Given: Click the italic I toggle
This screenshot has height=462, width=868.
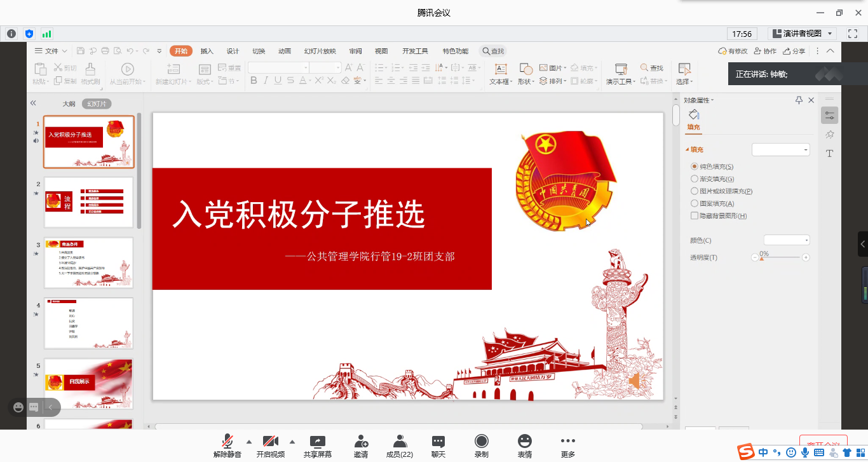Looking at the screenshot, I should pos(266,81).
